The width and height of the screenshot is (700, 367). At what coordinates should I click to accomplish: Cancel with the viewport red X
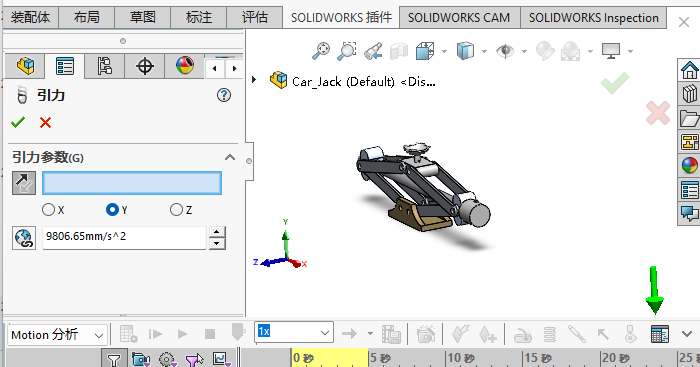click(658, 113)
